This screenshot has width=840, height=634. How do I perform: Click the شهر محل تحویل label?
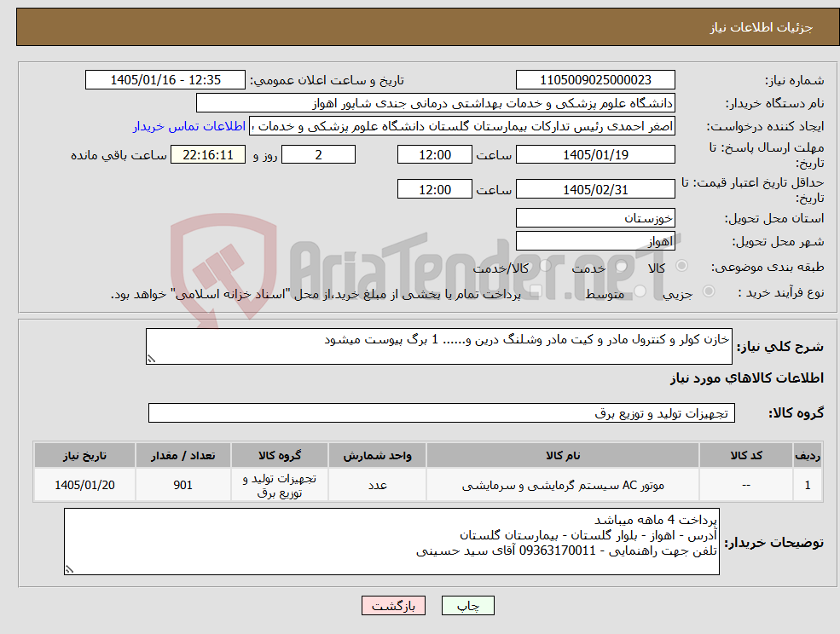coord(778,241)
